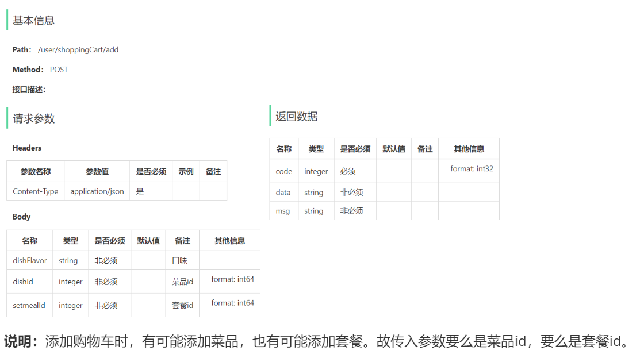Click the 套餐id remark cell
644x358 pixels.
(182, 305)
